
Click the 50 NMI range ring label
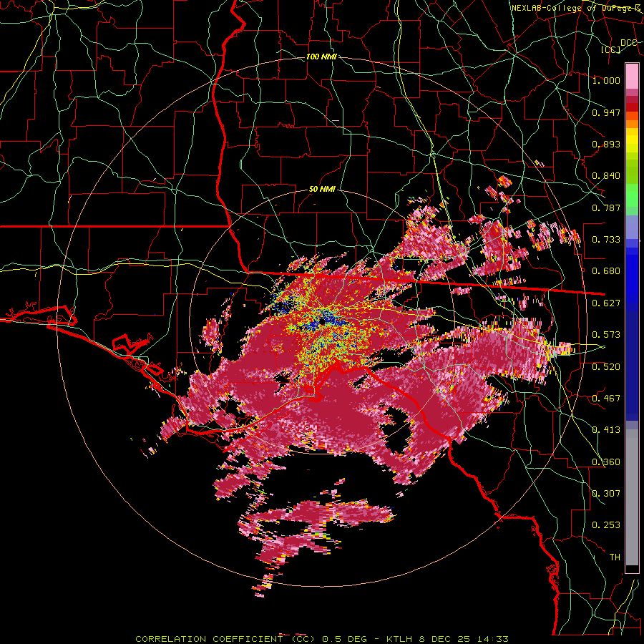[x=322, y=190]
